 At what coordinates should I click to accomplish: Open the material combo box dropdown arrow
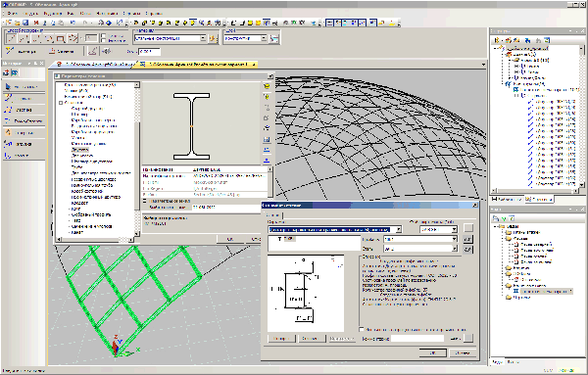click(x=203, y=38)
